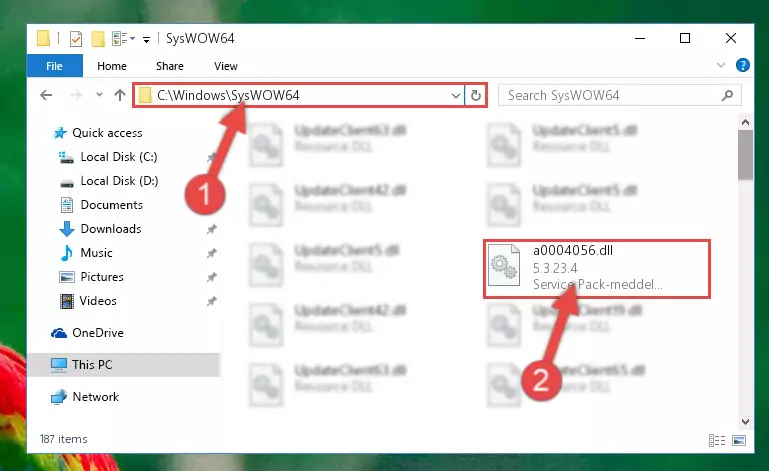
Task: Click the Properties checkmark icon in title bar
Action: pos(76,39)
